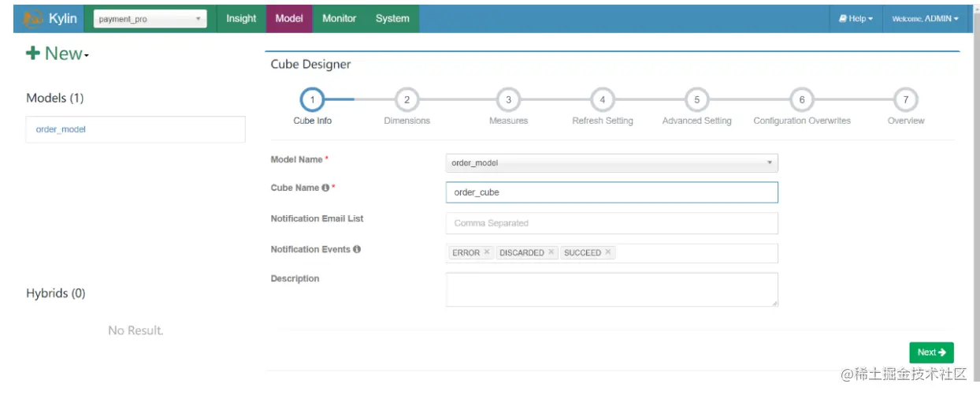This screenshot has height=395, width=980.
Task: Go to step 7 Overview
Action: [x=906, y=100]
